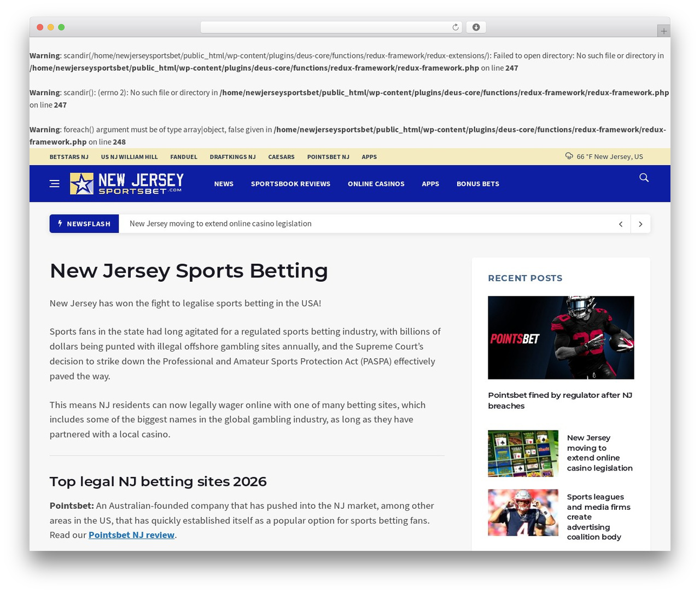Click the 'Recent Posts' heading
The image size is (700, 593).
(x=525, y=278)
